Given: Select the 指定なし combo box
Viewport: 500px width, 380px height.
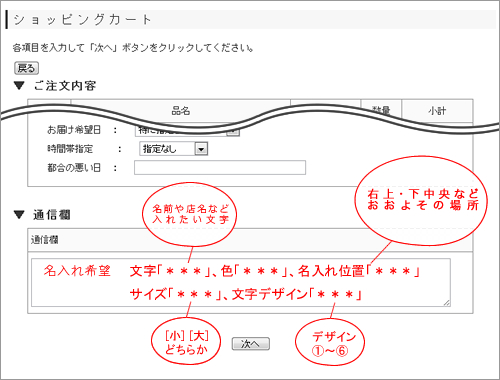Looking at the screenshot, I should point(173,149).
